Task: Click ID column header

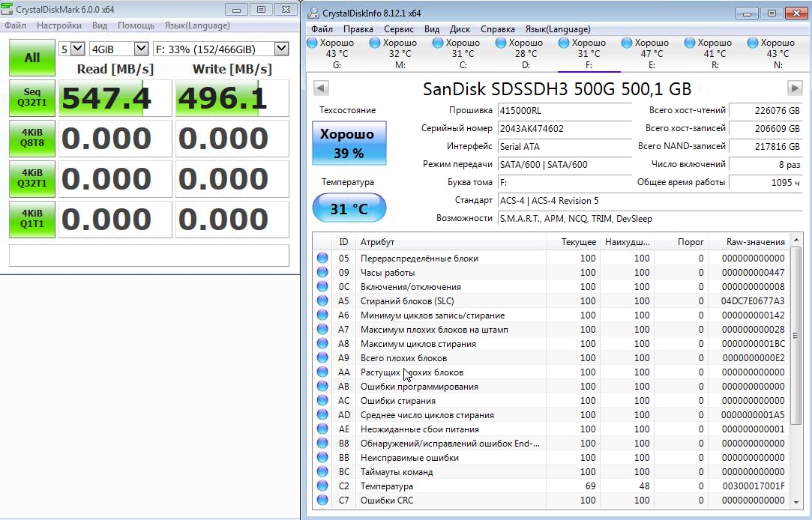Action: click(344, 241)
